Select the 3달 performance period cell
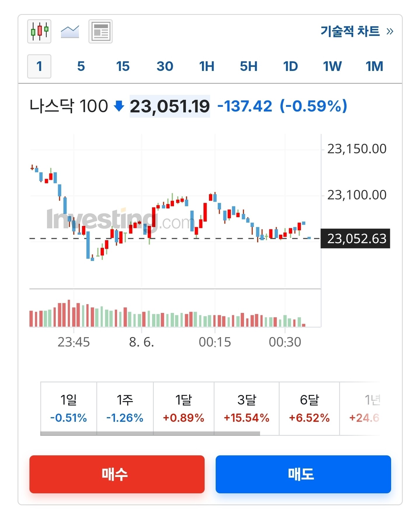 point(246,408)
